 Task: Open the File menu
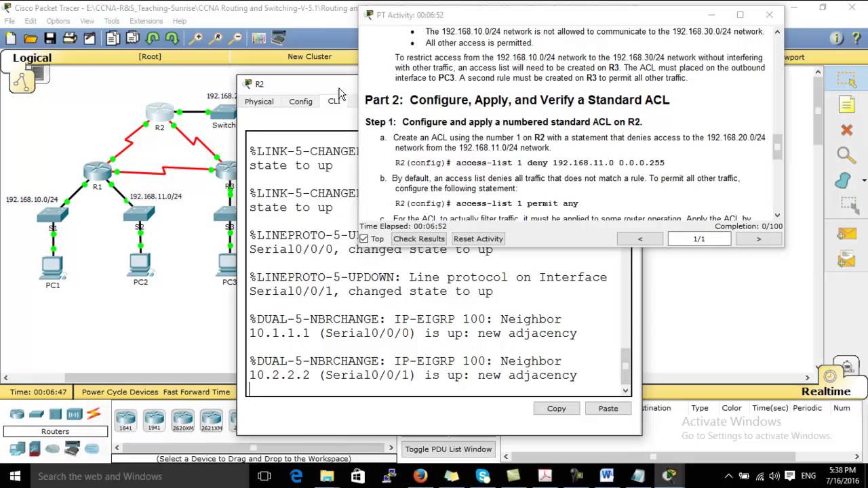pyautogui.click(x=9, y=21)
